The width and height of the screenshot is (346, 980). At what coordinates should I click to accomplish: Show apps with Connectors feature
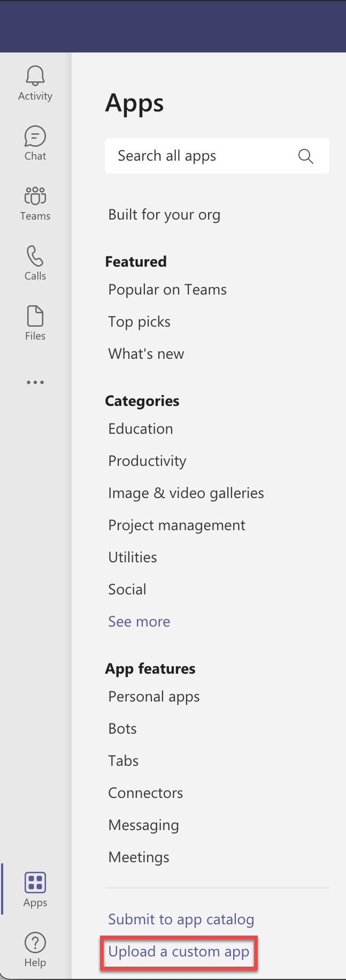[x=145, y=793]
